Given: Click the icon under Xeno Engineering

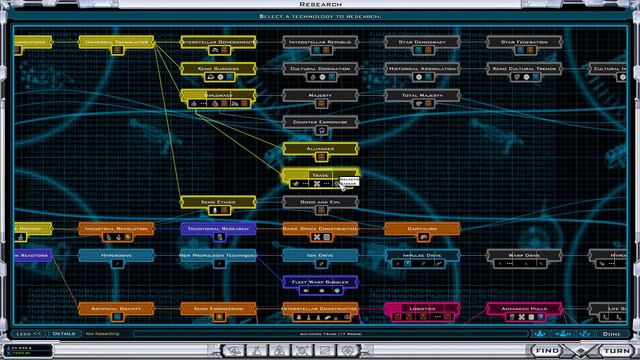Looking at the screenshot, I should (219, 317).
